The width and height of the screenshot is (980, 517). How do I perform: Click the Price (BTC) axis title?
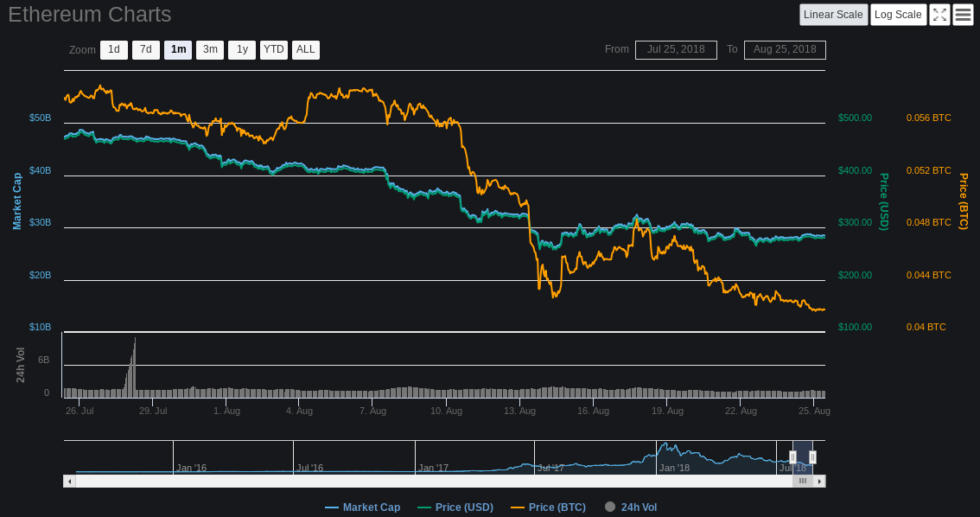click(963, 201)
